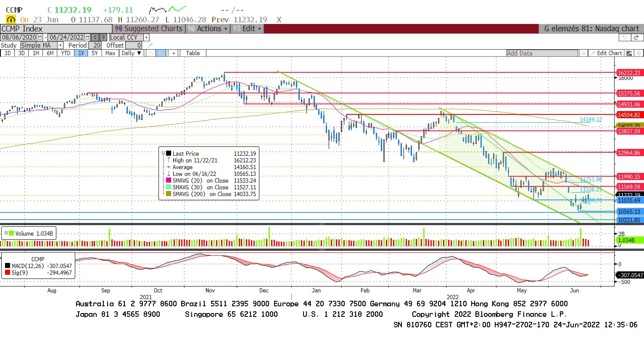Click the green Volume legend swatch
644x337 pixels.
(x=11, y=233)
